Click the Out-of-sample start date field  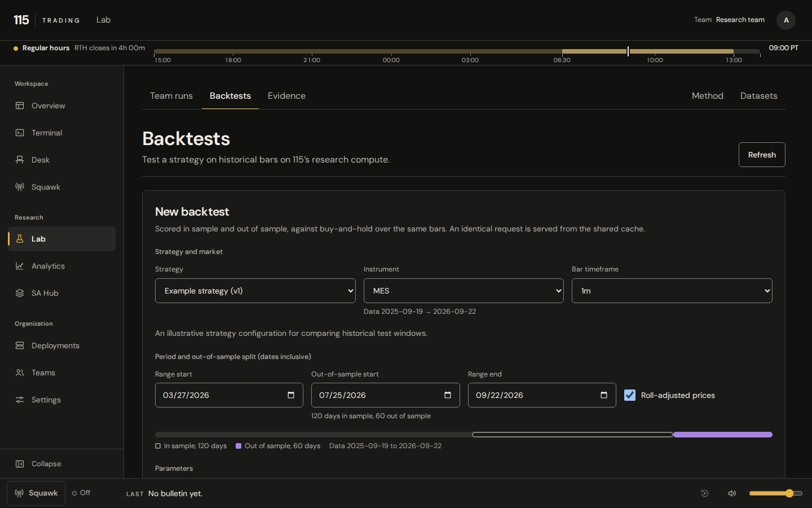(x=386, y=395)
